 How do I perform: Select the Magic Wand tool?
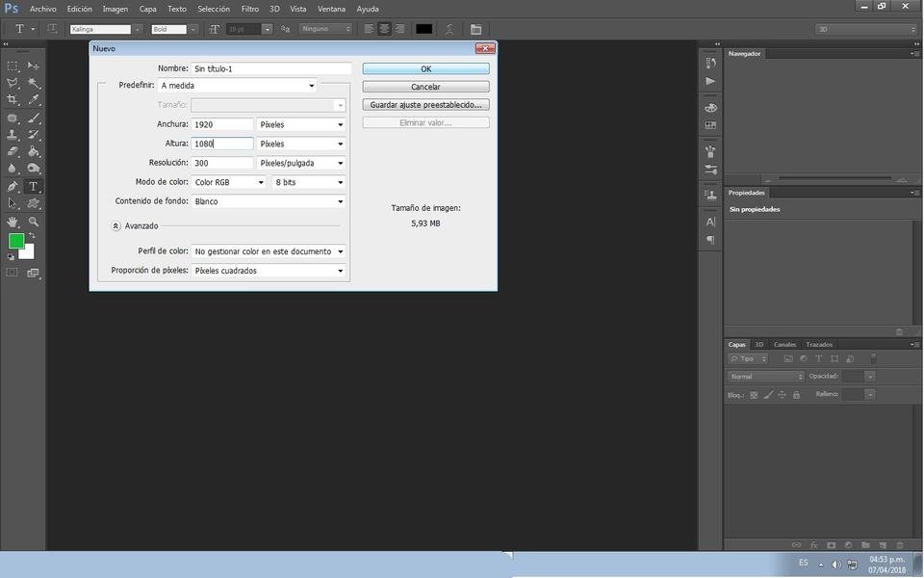click(x=34, y=83)
